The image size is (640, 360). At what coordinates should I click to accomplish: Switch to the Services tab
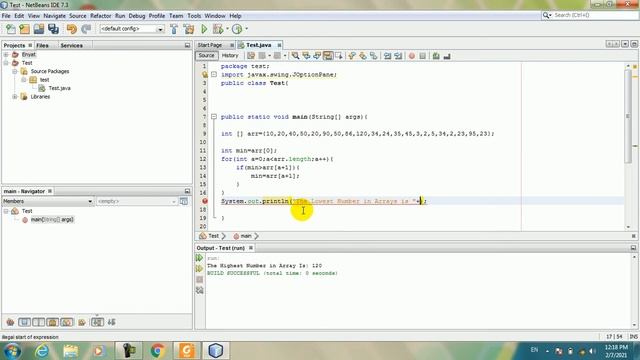click(71, 45)
